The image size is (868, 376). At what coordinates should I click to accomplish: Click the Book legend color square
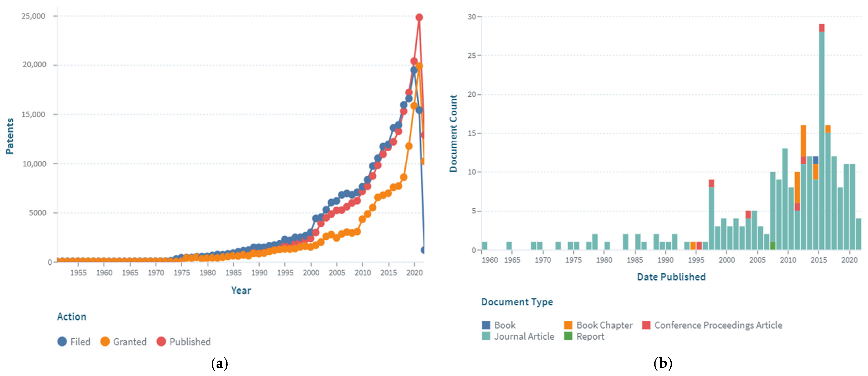(486, 325)
